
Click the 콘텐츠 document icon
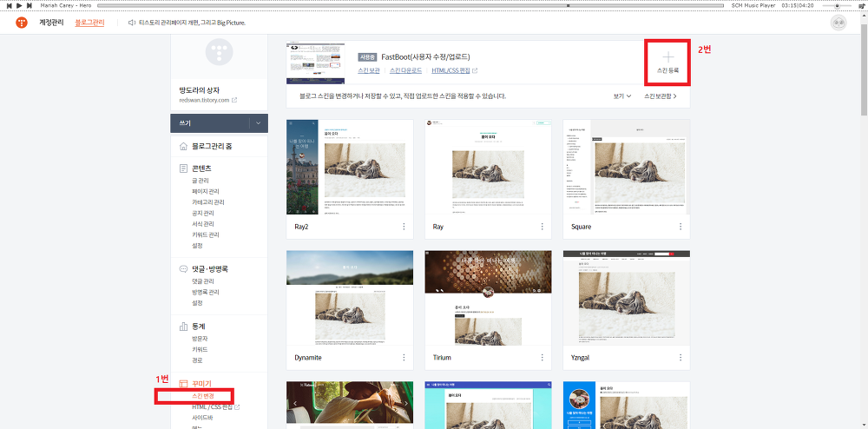pos(183,168)
